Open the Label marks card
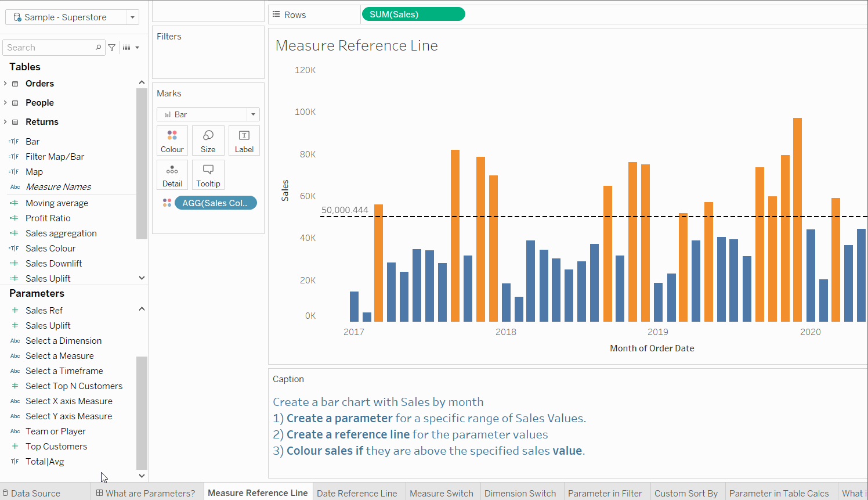 244,141
